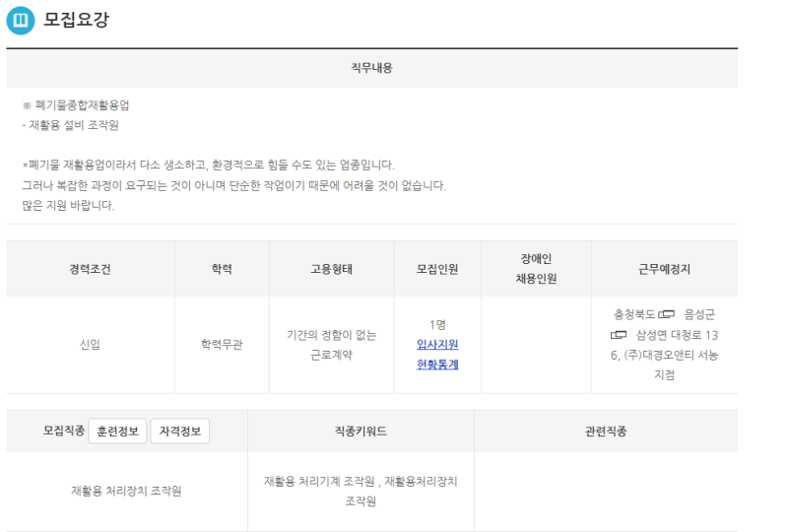Click the popup icon before 삼성면
This screenshot has height=532, width=788.
[619, 335]
